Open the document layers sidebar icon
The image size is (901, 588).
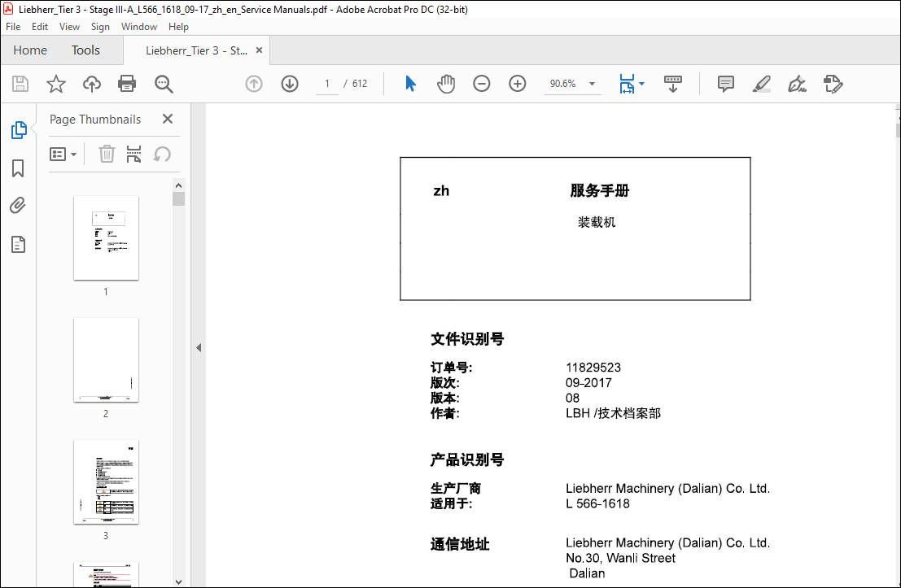18,245
